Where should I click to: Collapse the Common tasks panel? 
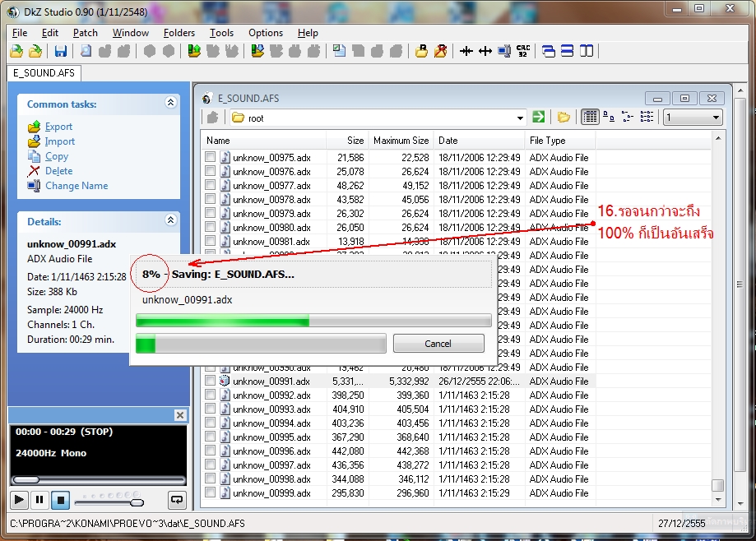click(170, 102)
